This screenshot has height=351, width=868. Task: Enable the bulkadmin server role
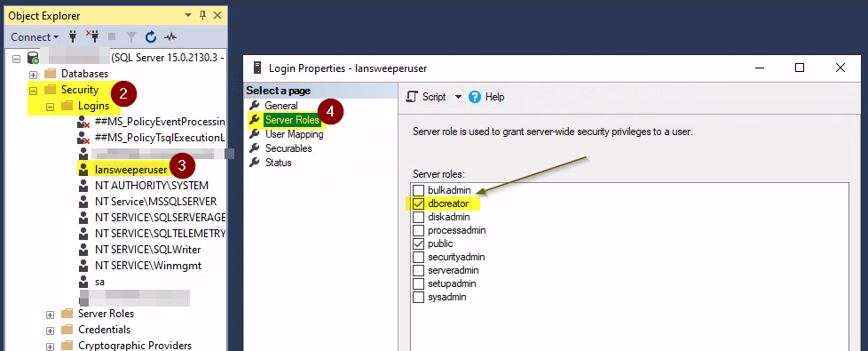[419, 191]
